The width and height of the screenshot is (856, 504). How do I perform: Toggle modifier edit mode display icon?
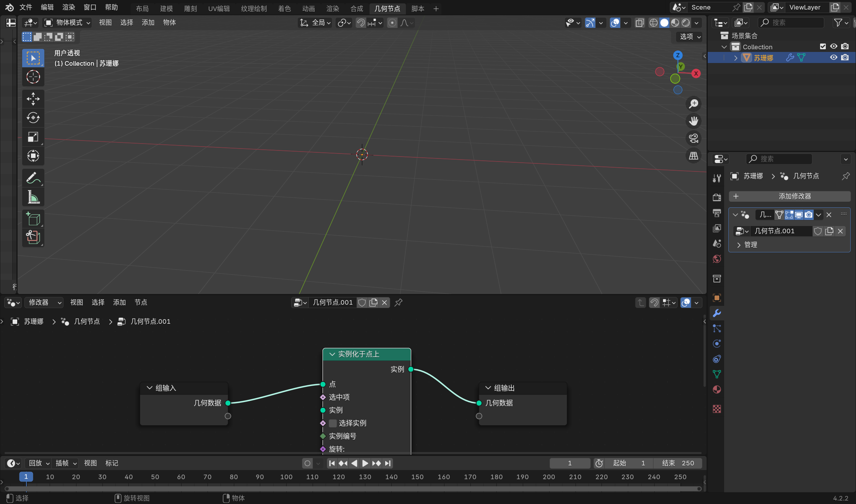point(789,215)
